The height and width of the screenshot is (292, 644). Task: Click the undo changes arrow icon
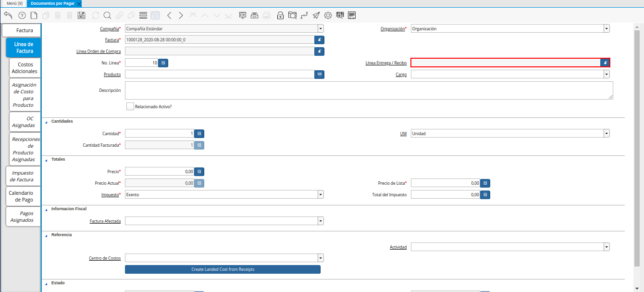[x=8, y=15]
